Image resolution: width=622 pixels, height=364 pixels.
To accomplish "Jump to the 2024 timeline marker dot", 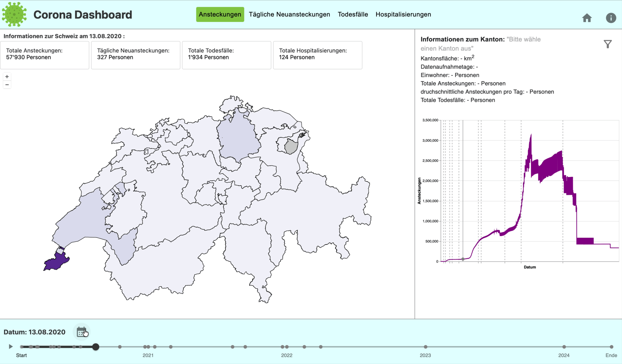I will click(x=564, y=347).
